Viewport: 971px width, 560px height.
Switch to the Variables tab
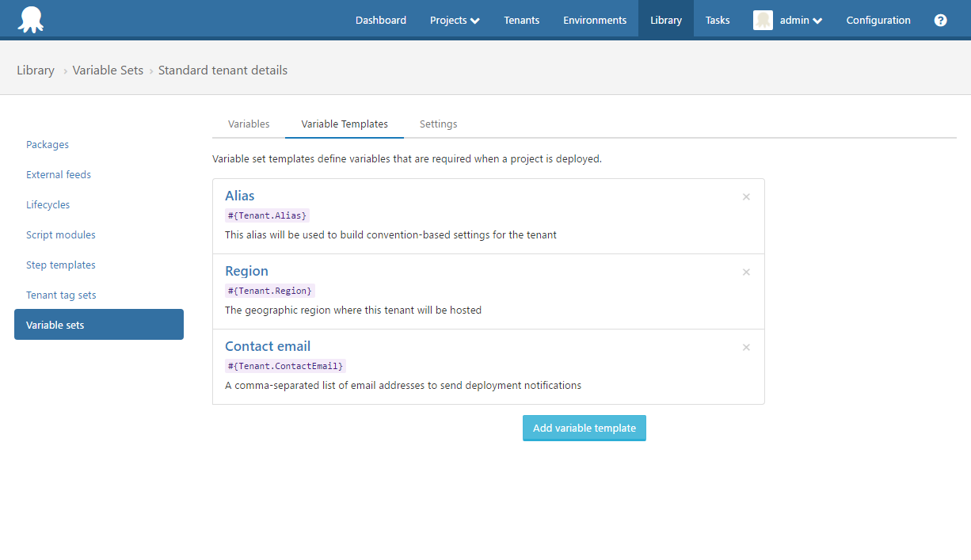click(x=248, y=124)
